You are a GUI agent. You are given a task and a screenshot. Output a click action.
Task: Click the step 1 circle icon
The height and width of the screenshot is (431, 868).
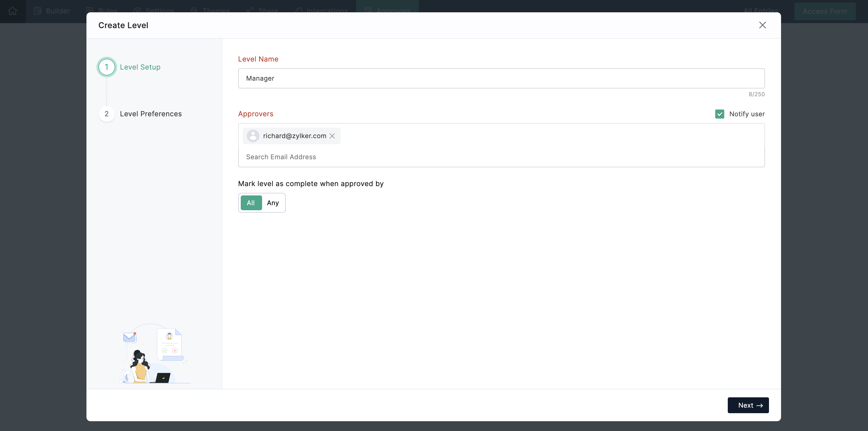(x=107, y=67)
